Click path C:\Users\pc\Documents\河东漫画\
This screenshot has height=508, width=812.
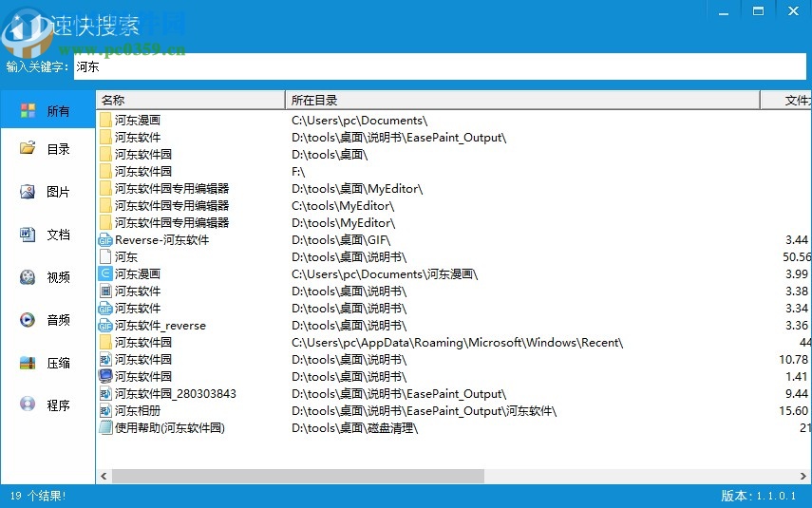[x=385, y=273]
